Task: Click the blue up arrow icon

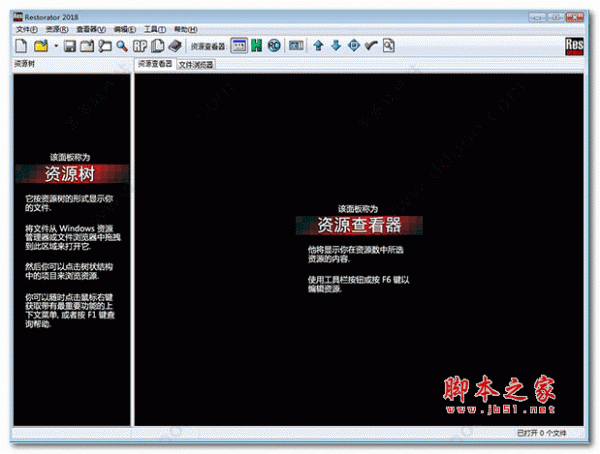Action: point(318,46)
